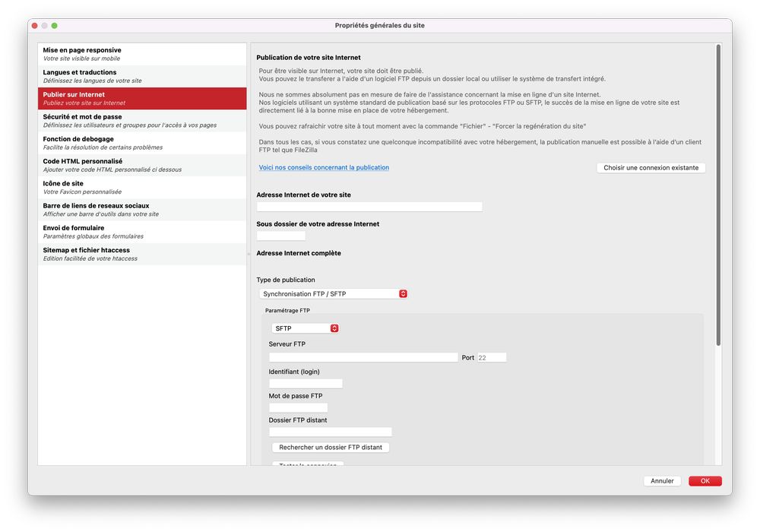Open Code HTML personnalisé section
This screenshot has width=760, height=532.
pyautogui.click(x=142, y=165)
